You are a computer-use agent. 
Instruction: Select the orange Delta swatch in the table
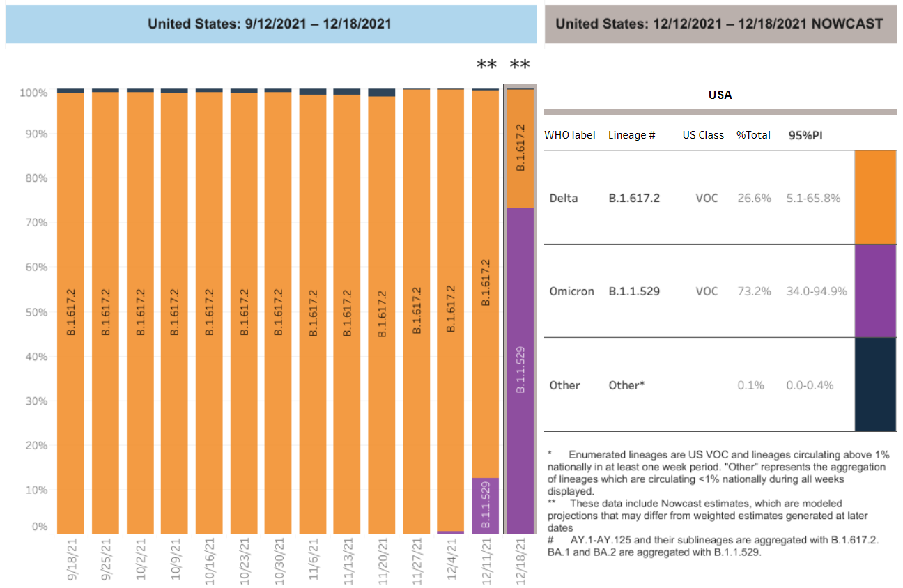click(875, 197)
